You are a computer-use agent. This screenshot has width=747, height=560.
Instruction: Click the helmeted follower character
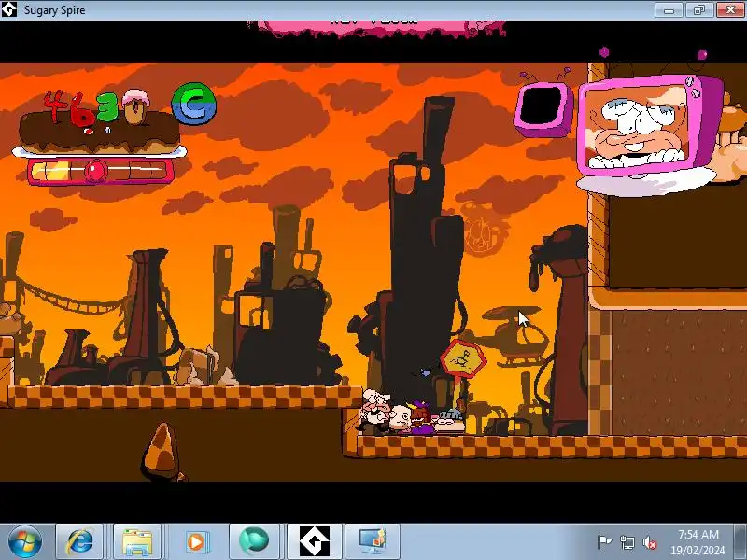coord(449,421)
